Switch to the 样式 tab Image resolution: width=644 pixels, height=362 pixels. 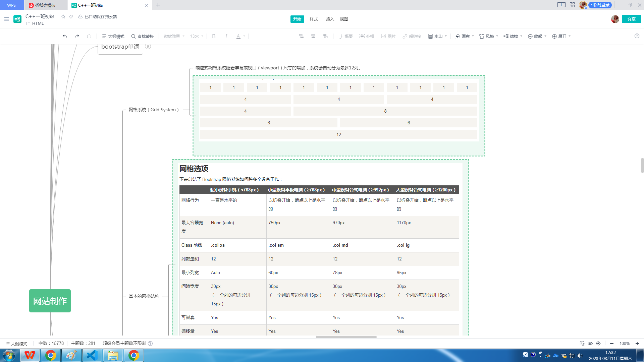(314, 19)
